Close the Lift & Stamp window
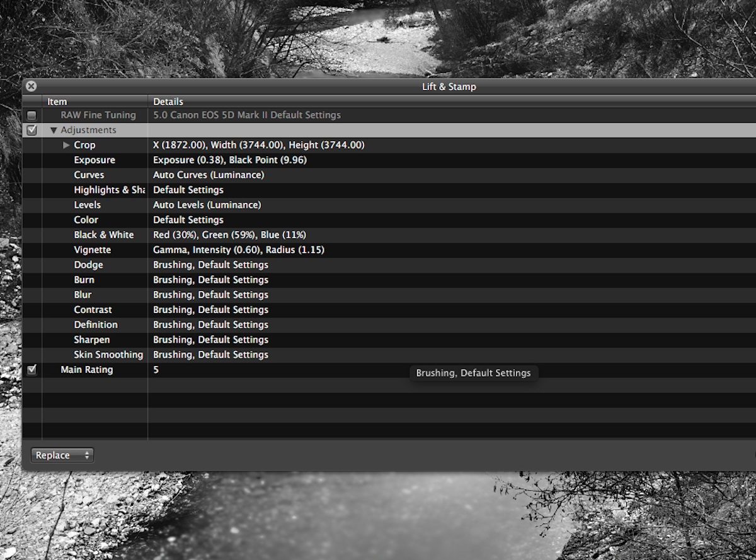 [31, 86]
